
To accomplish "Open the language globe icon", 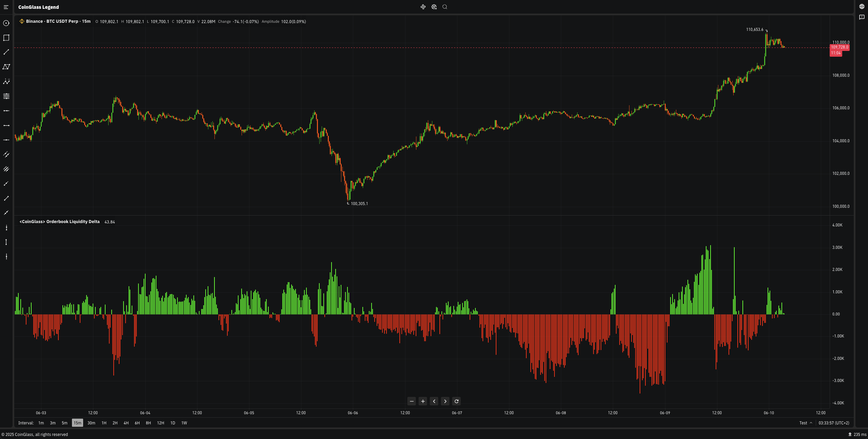I will (x=862, y=7).
